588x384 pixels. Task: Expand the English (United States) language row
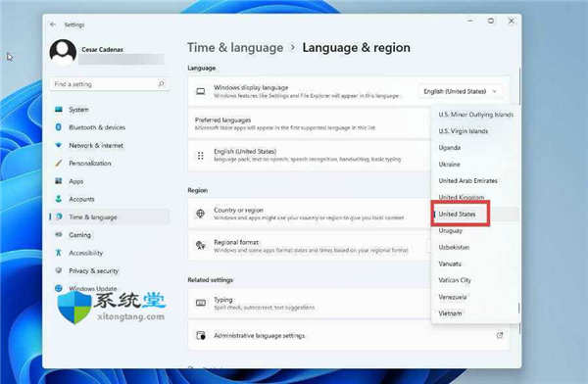310,156
